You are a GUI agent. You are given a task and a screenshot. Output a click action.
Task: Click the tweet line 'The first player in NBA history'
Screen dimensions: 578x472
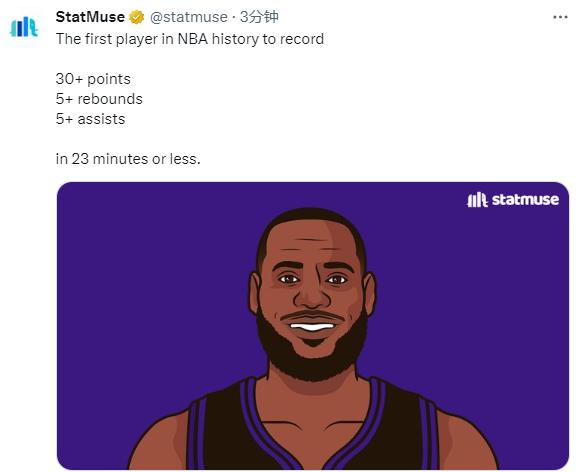coord(190,39)
